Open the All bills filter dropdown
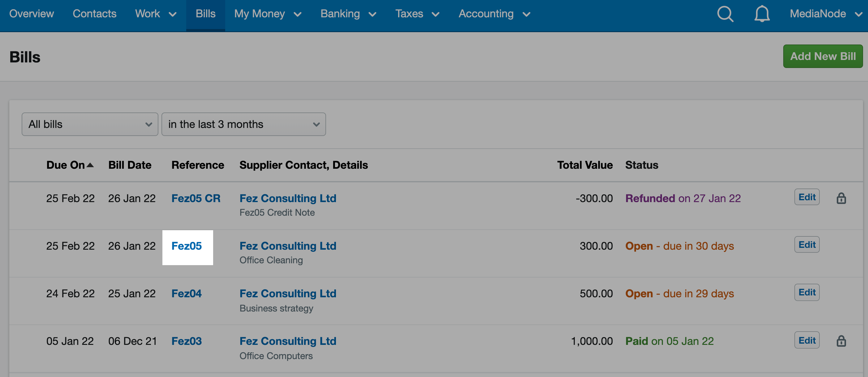Image resolution: width=868 pixels, height=377 pixels. (x=90, y=124)
